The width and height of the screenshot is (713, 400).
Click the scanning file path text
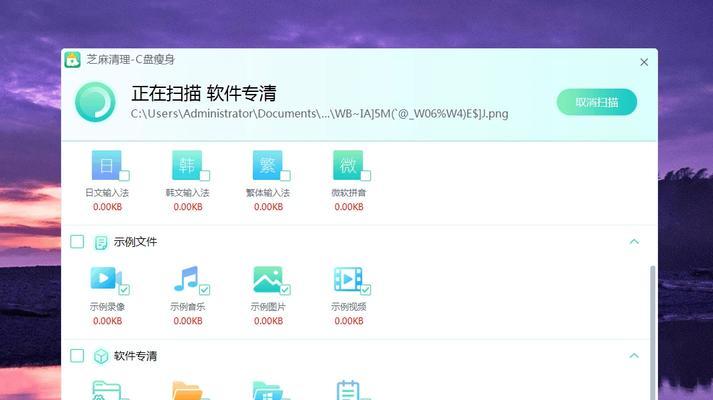[319, 114]
